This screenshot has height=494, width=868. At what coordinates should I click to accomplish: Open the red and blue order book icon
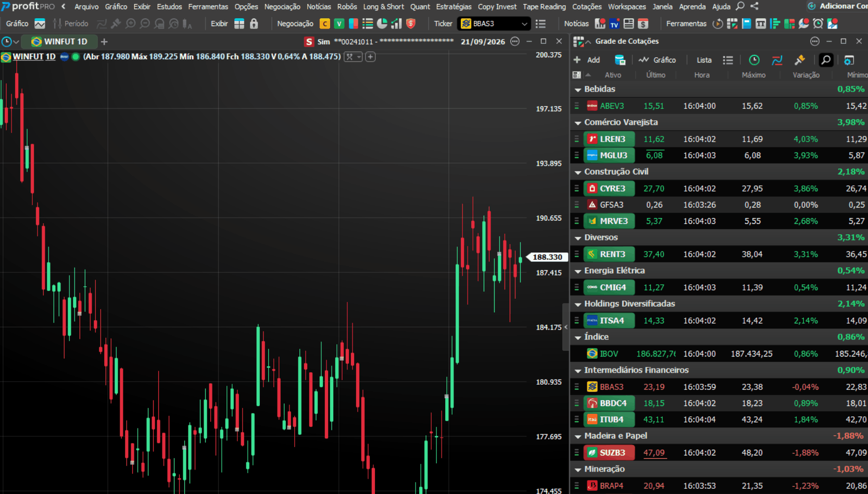[x=354, y=23]
